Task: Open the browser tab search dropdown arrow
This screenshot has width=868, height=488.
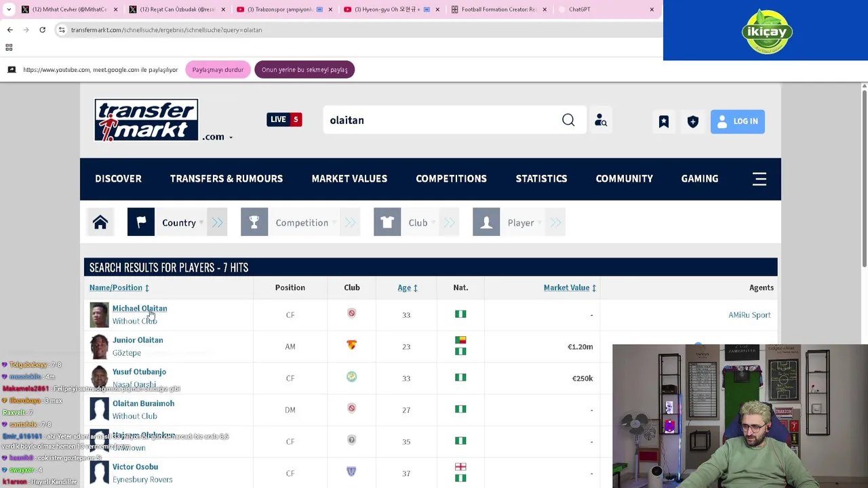Action: 9,9
